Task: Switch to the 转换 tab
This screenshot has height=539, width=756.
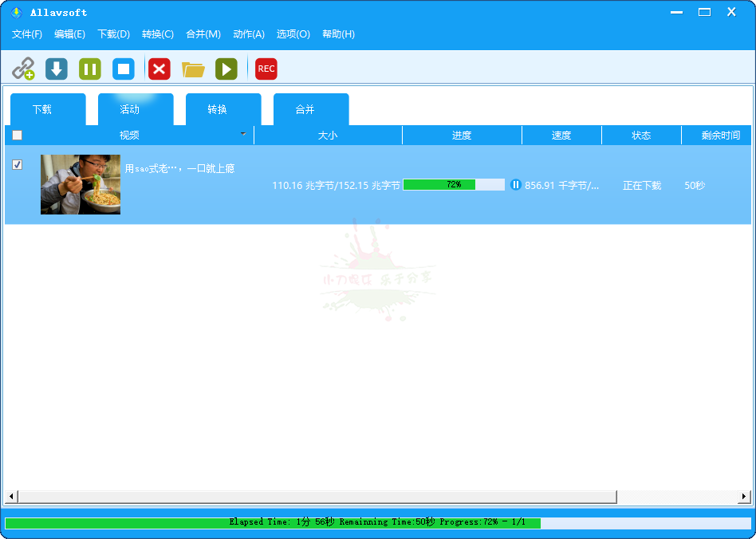Action: click(x=223, y=109)
